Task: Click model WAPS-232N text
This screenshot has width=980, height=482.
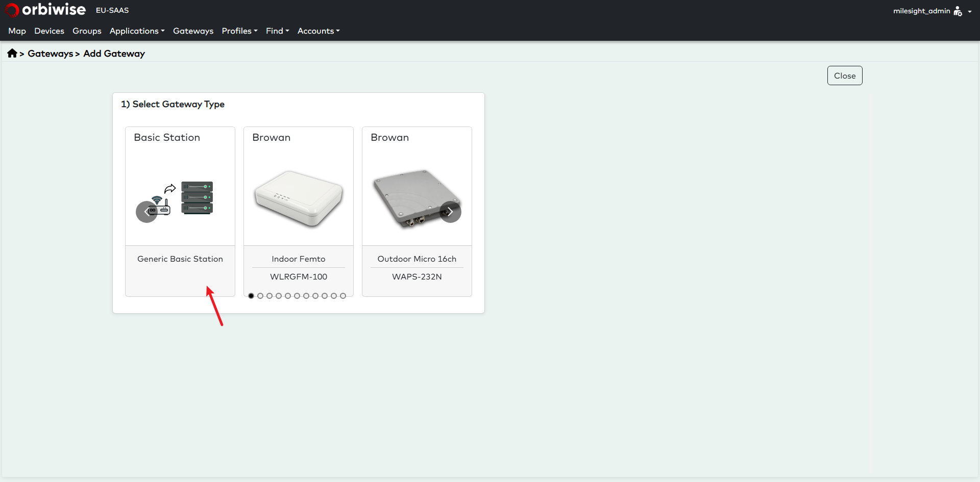Action: coord(417,277)
